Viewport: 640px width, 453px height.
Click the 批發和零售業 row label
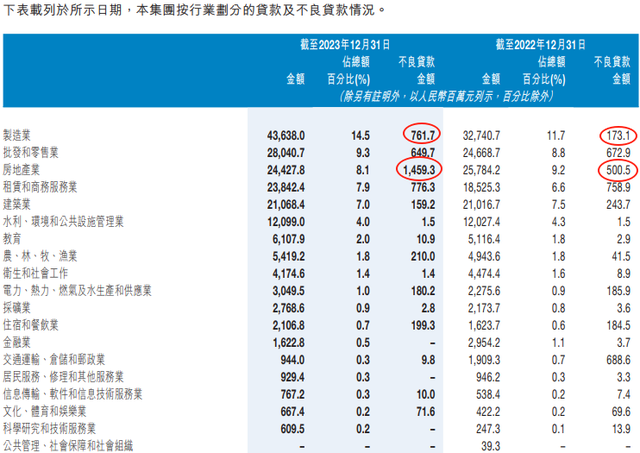[x=31, y=153]
